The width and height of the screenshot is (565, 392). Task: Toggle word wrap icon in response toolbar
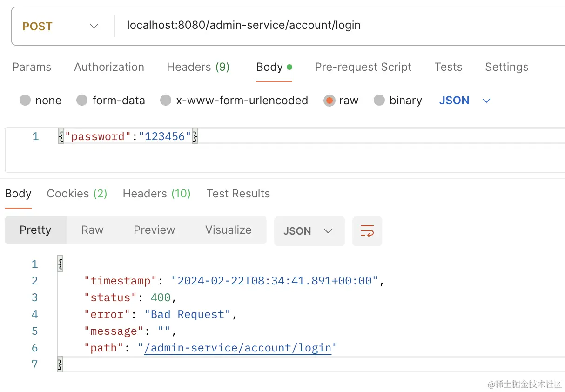pos(367,231)
